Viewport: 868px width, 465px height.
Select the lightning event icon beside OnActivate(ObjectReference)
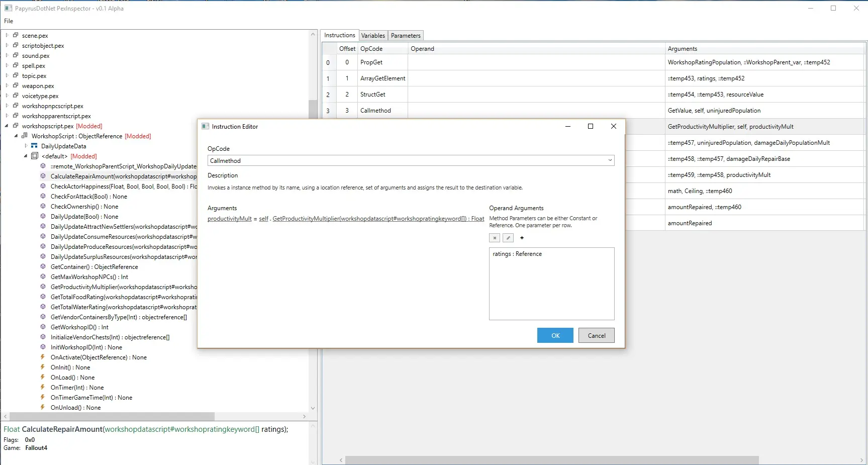43,357
